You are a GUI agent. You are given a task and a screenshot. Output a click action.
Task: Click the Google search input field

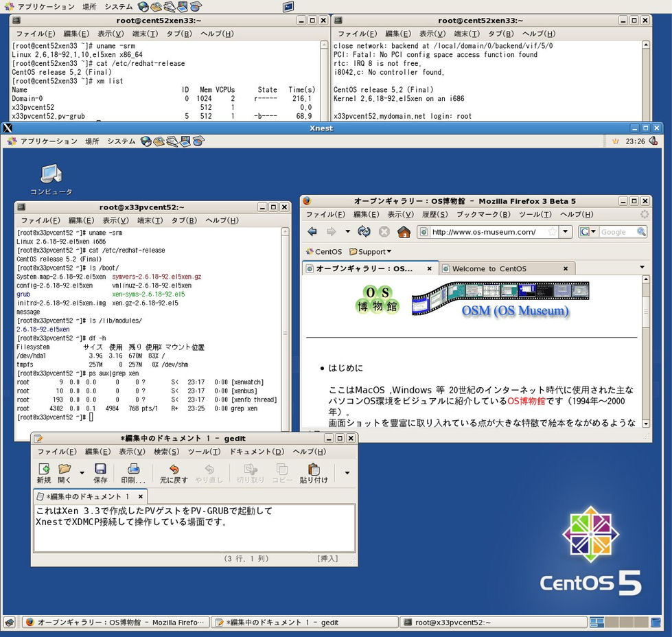617,232
